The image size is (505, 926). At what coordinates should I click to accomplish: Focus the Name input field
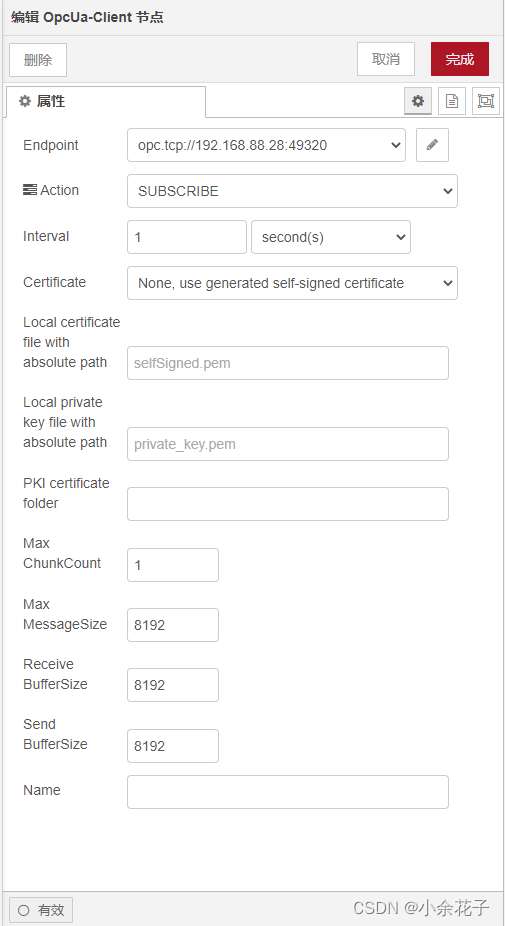point(288,792)
